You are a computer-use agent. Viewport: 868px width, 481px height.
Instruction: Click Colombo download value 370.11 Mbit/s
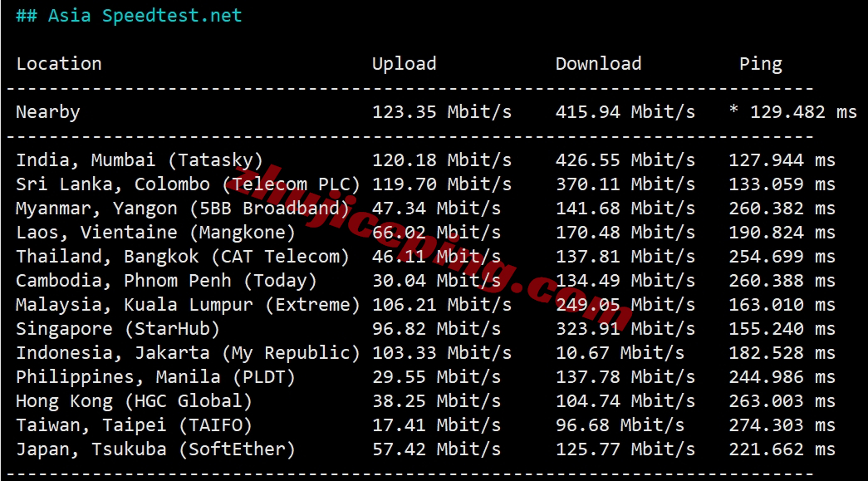(x=625, y=184)
